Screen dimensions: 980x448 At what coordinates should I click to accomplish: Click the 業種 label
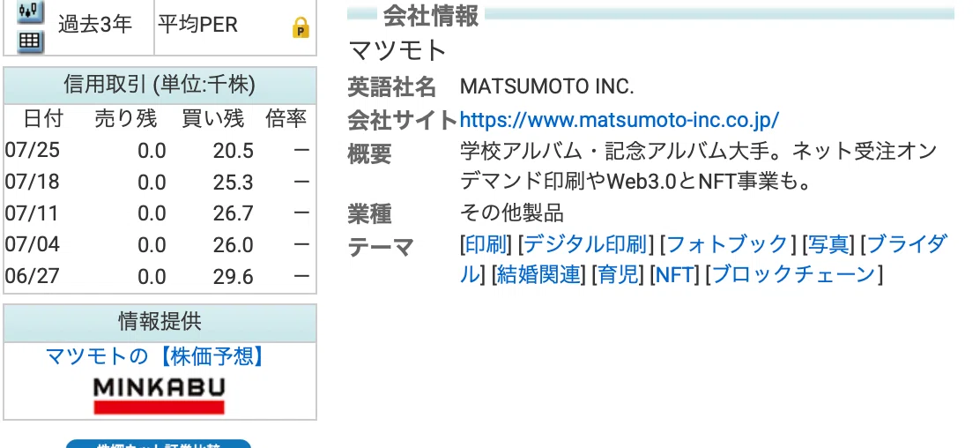(x=369, y=214)
